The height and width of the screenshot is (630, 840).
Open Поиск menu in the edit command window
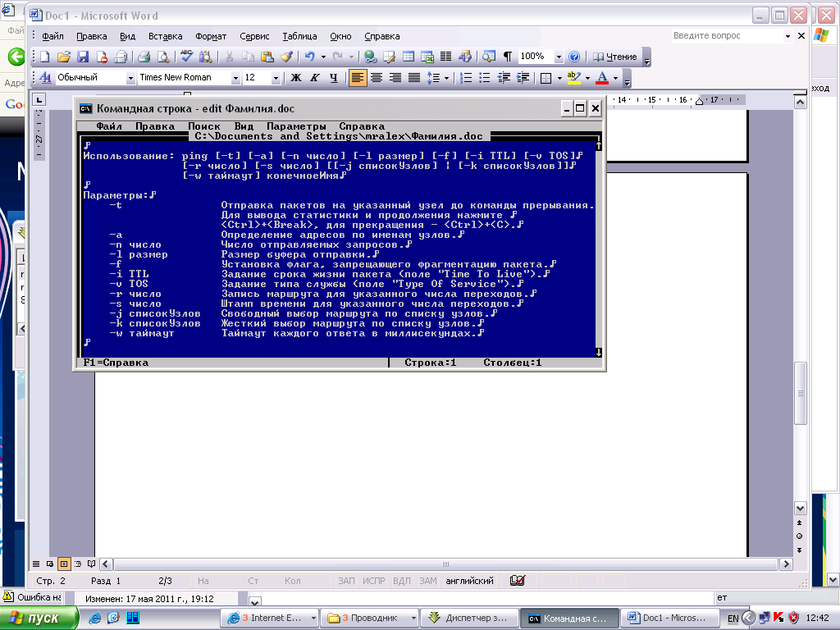click(203, 126)
